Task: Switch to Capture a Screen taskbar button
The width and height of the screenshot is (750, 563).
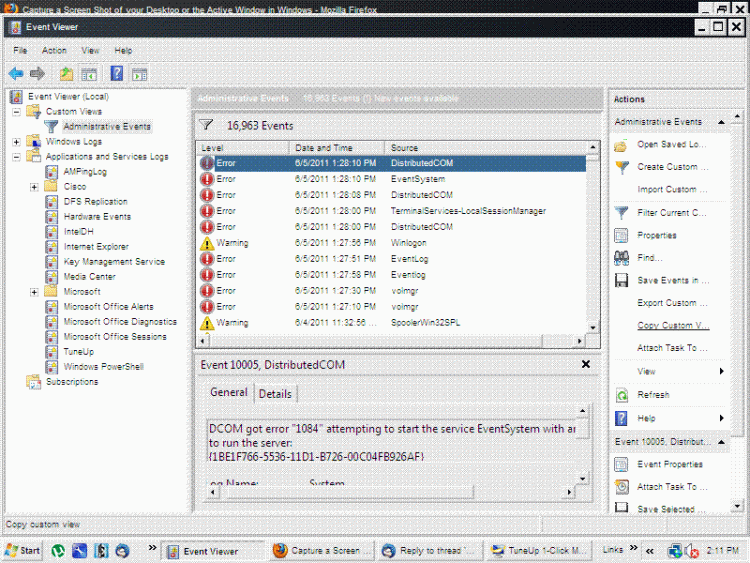Action: (322, 551)
